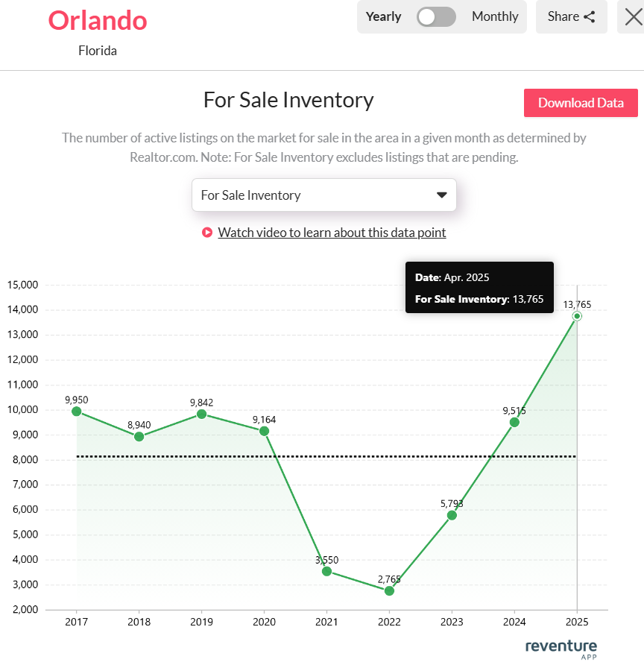
Task: Expand the metric selector combo box
Action: click(x=324, y=195)
